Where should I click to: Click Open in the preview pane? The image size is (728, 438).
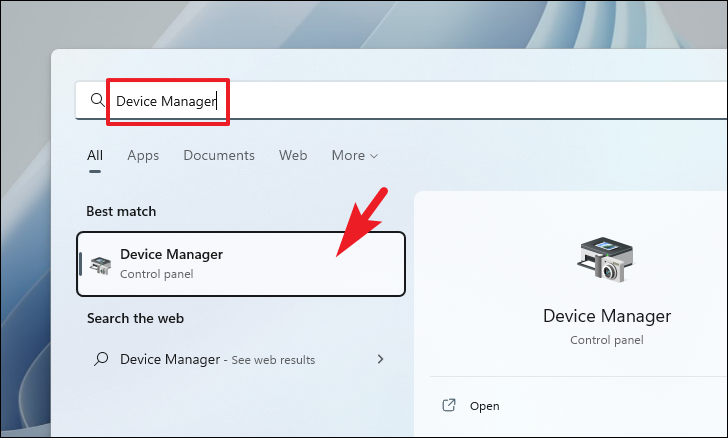(x=484, y=406)
